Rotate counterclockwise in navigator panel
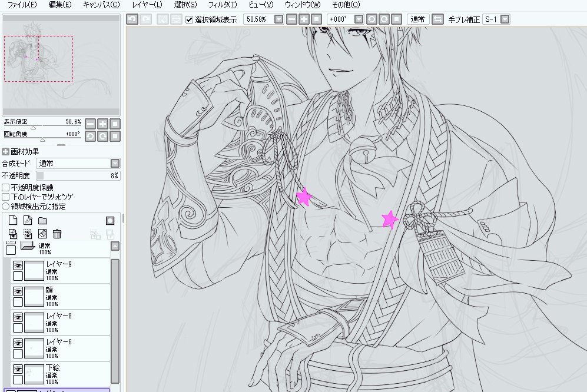This screenshot has width=587, height=392. coord(90,137)
